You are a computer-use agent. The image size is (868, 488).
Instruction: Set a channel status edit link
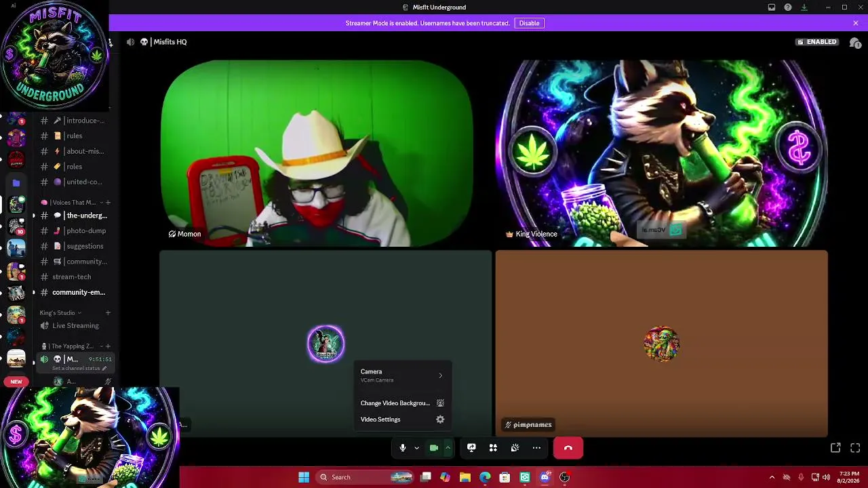(79, 368)
